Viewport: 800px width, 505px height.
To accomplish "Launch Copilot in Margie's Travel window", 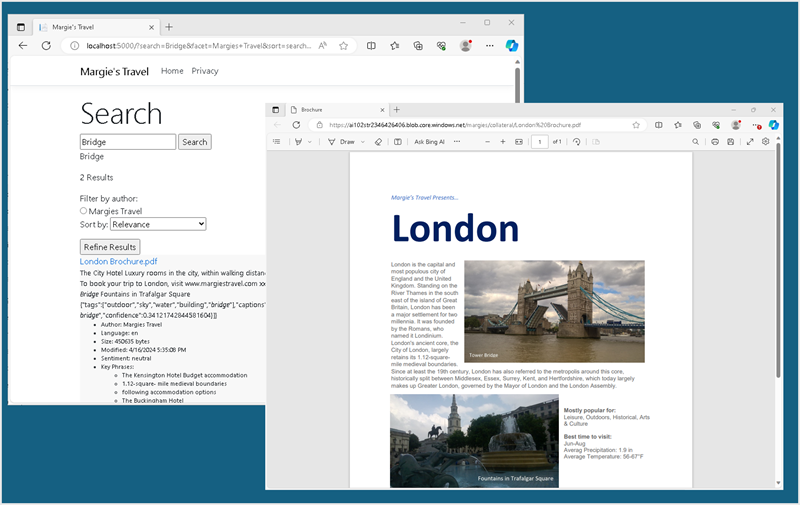I will pyautogui.click(x=512, y=46).
